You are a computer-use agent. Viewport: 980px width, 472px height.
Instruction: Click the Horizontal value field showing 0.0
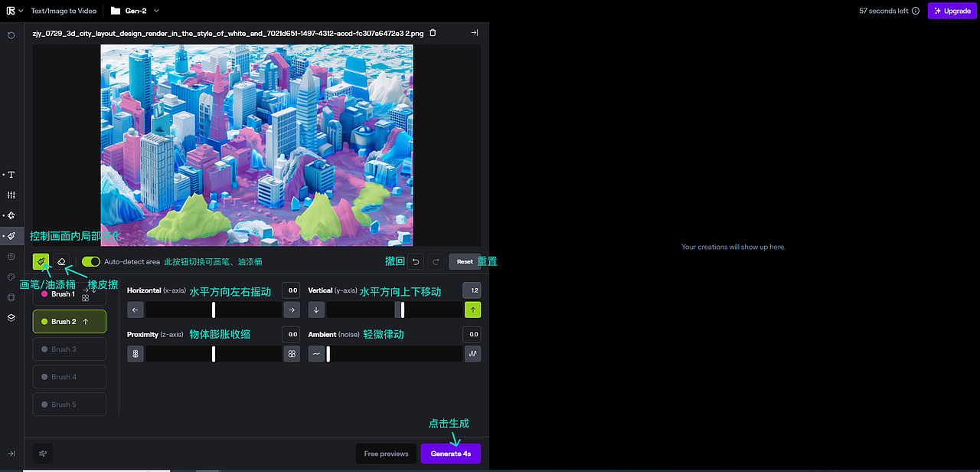coord(291,290)
